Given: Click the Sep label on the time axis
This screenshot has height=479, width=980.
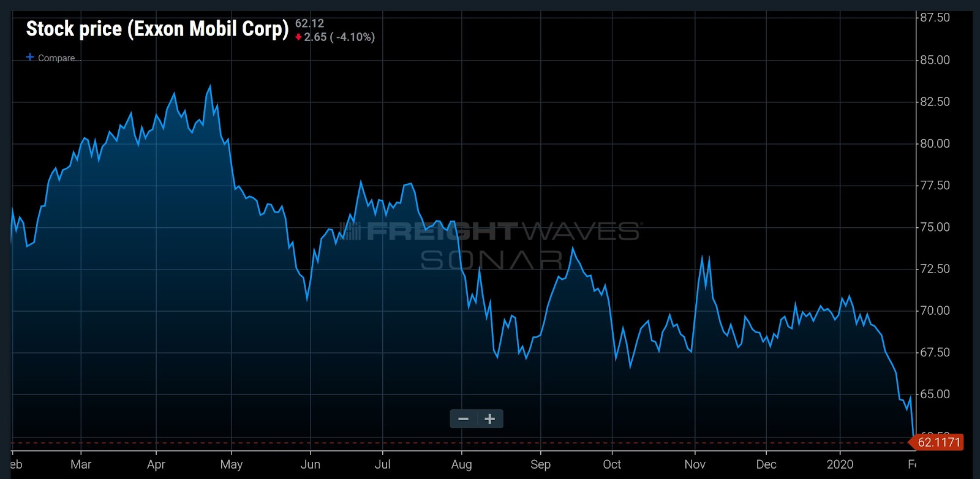Looking at the screenshot, I should tap(540, 464).
